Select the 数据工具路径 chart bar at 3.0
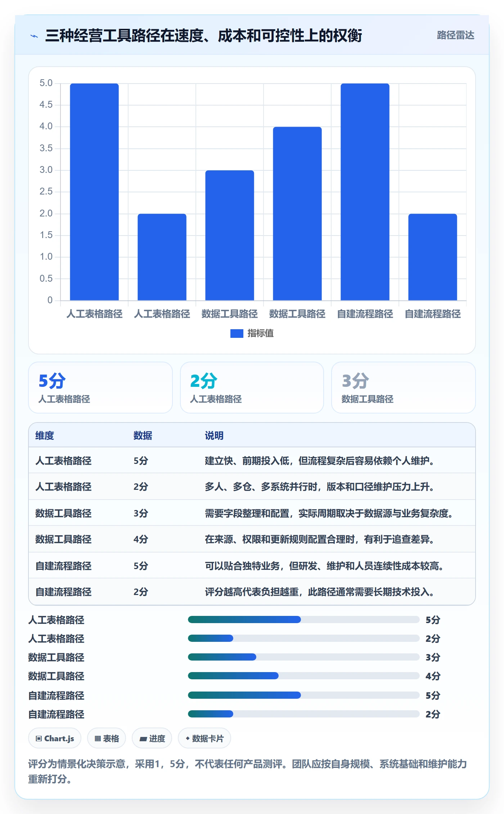 click(230, 235)
